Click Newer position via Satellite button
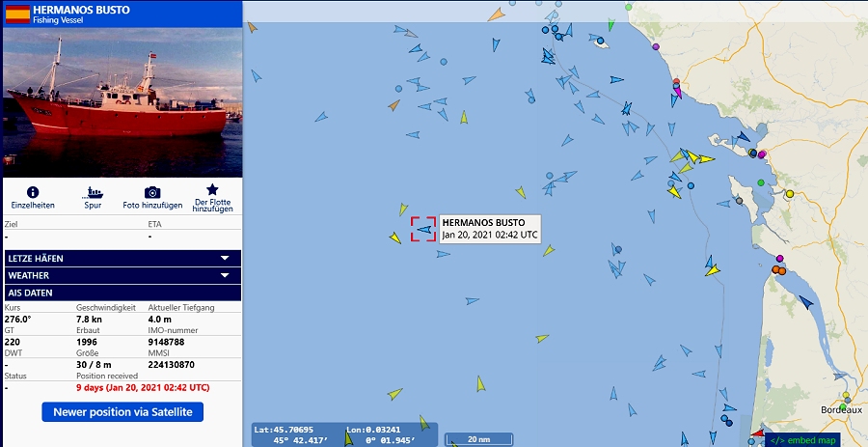The width and height of the screenshot is (868, 447). point(122,412)
